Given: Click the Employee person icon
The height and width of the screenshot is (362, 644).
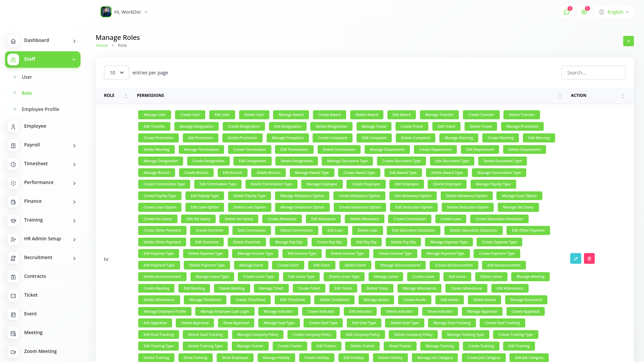Looking at the screenshot, I should point(13,127).
